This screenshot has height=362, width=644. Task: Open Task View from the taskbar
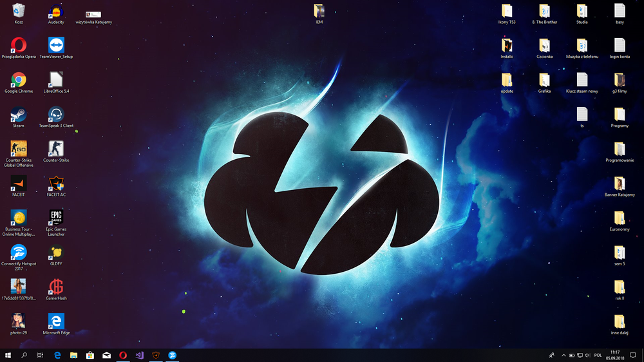[x=40, y=355]
